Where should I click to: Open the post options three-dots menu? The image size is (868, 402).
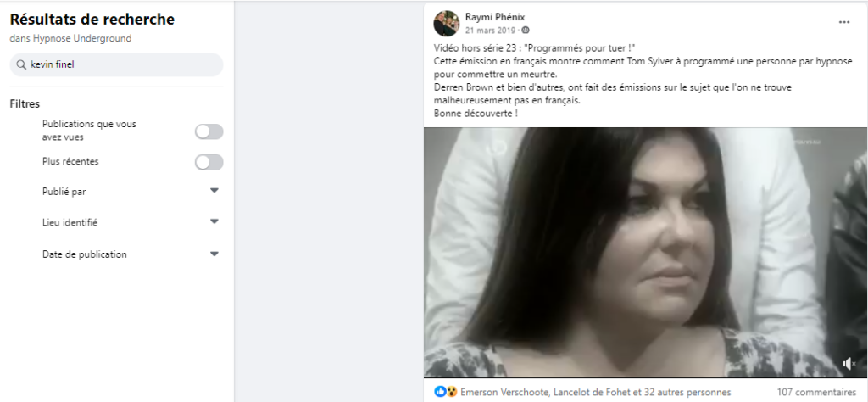point(843,22)
